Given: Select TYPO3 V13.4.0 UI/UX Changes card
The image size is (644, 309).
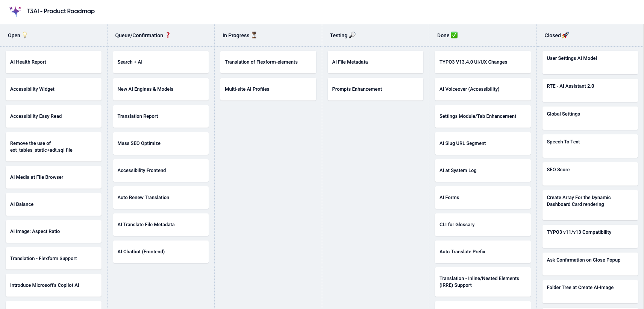Looking at the screenshot, I should [x=483, y=62].
